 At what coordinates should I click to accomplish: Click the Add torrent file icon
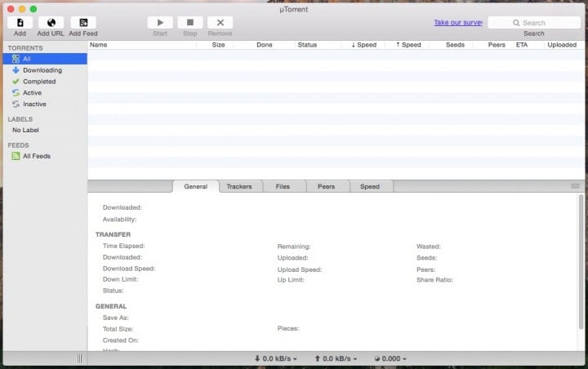[20, 23]
